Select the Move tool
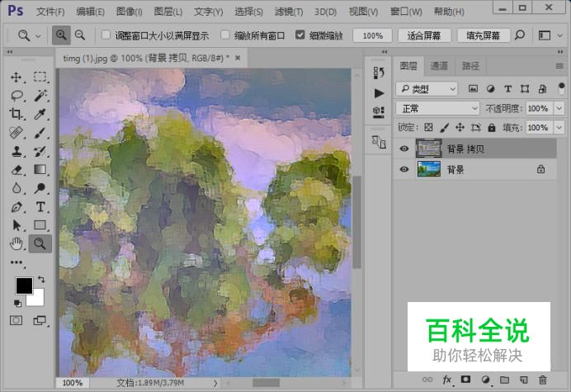The width and height of the screenshot is (571, 392). [16, 78]
